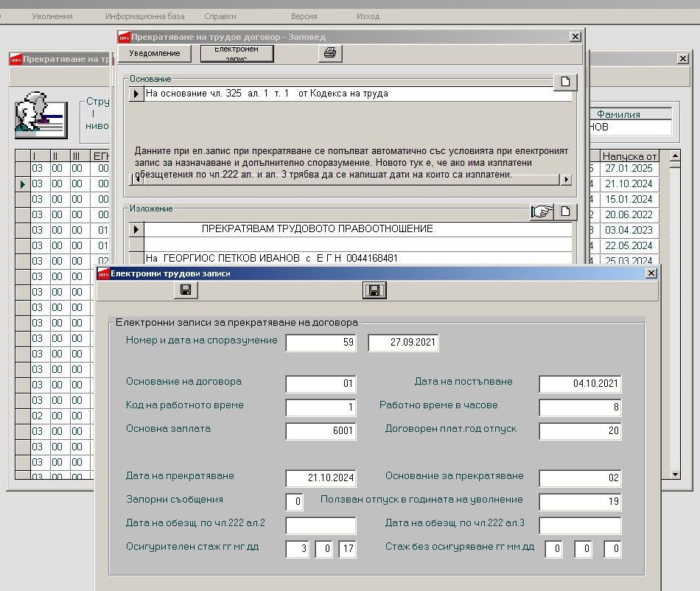The width and height of the screenshot is (700, 591).
Task: Click the new page icon in Основание
Action: click(565, 82)
